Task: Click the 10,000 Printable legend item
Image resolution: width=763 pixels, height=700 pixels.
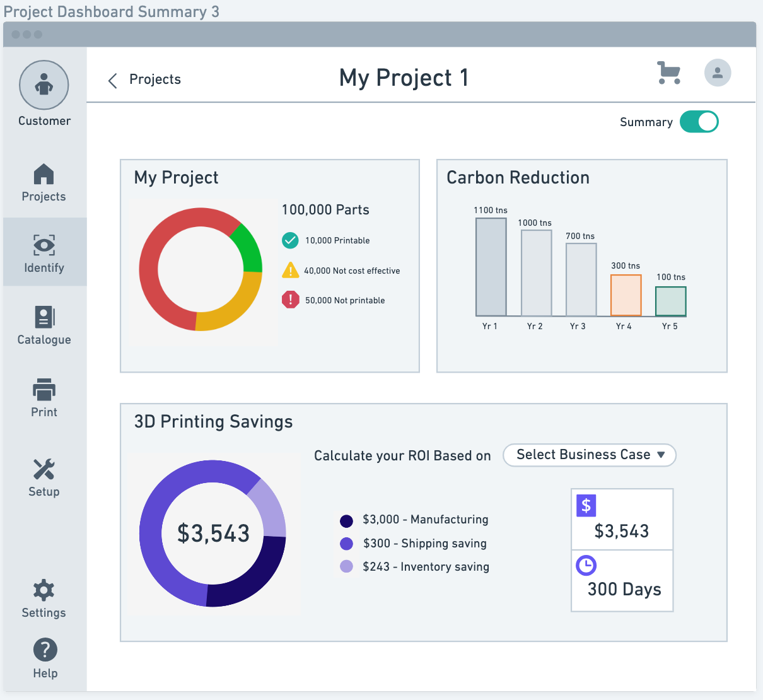Action: coord(337,241)
